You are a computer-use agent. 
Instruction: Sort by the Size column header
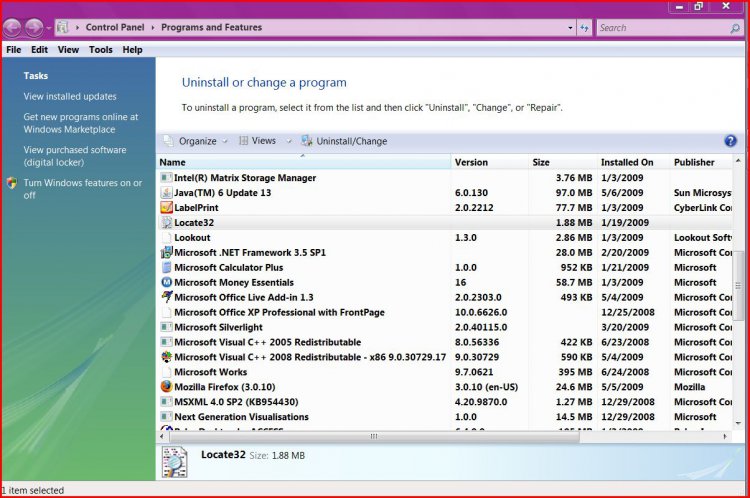tap(562, 162)
